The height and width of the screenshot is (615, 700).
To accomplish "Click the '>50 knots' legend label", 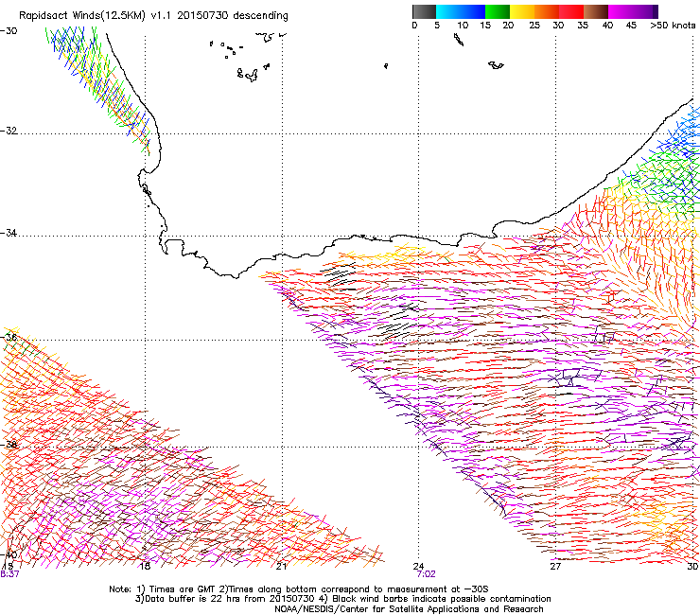I will point(673,26).
